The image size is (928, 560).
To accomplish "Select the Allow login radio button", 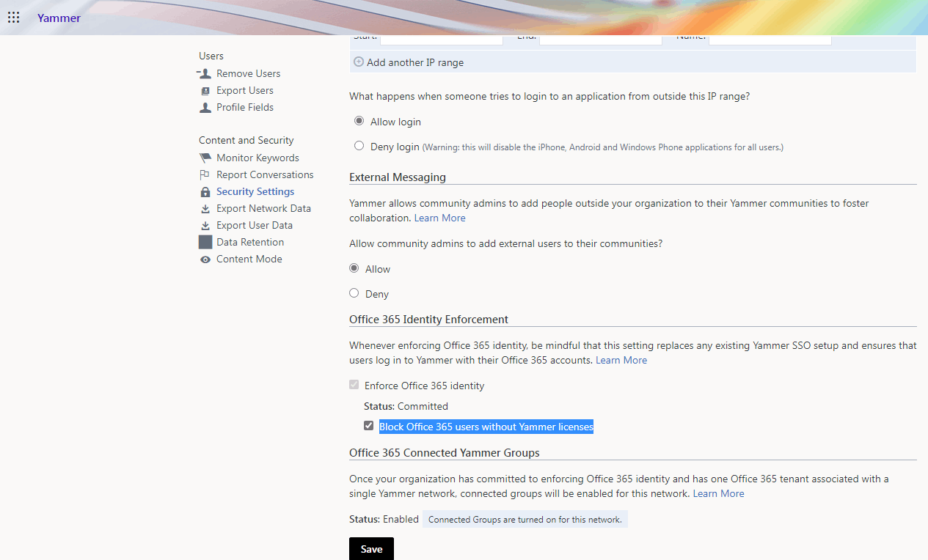I will click(359, 121).
